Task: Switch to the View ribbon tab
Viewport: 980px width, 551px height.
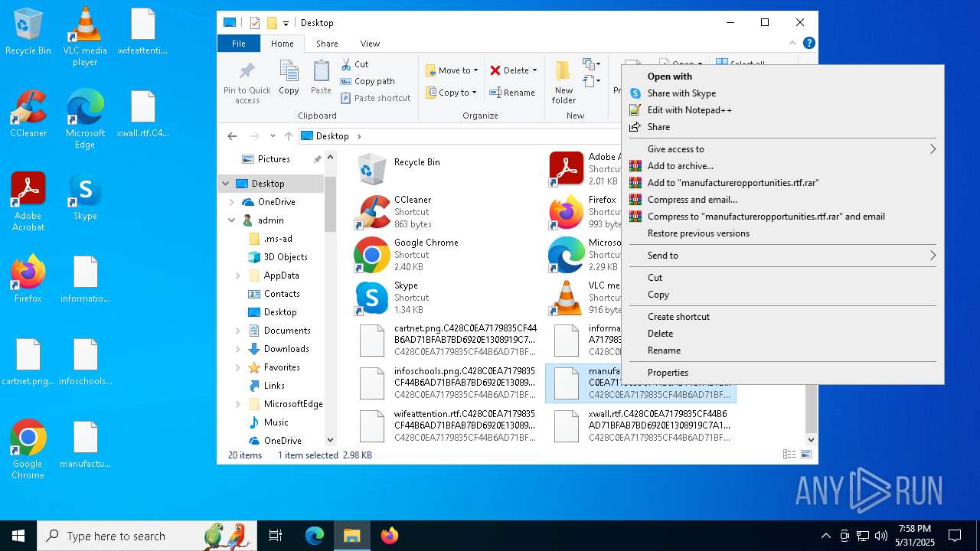Action: [370, 44]
